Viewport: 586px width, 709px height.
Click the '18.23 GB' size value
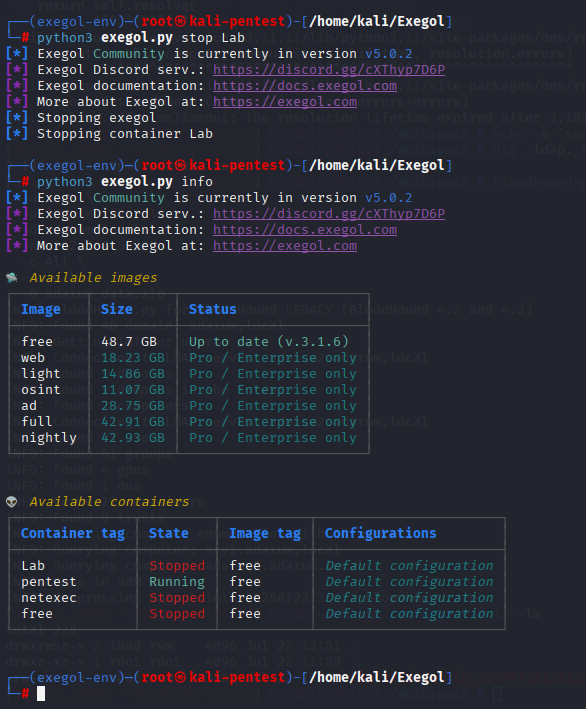(x=132, y=358)
